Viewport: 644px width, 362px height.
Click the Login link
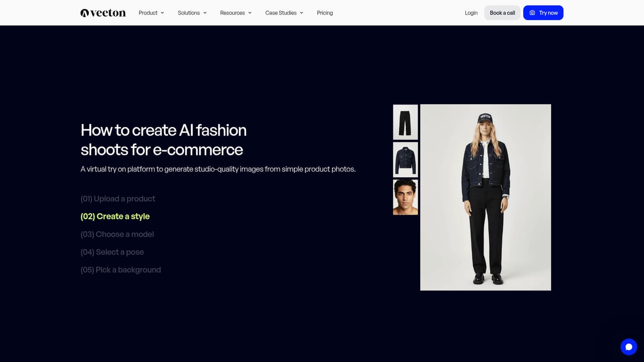pyautogui.click(x=471, y=13)
